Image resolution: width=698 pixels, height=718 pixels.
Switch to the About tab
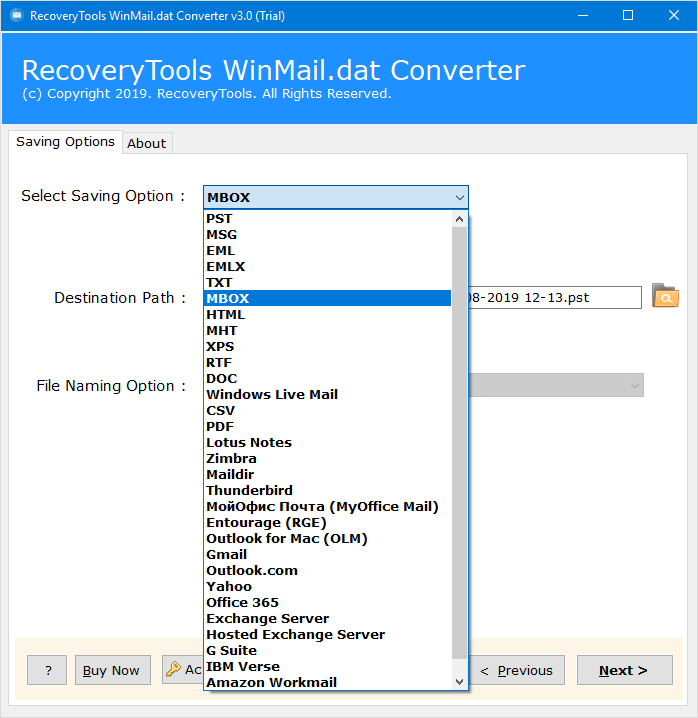(x=147, y=143)
